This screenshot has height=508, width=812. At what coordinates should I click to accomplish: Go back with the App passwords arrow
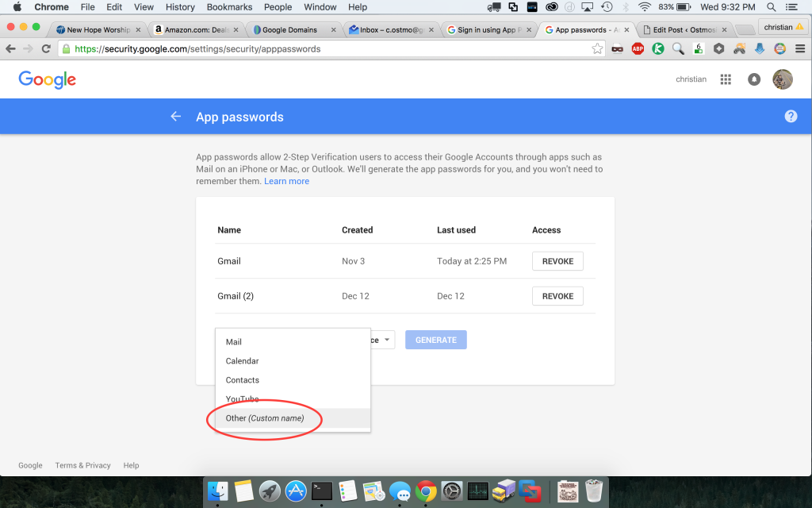tap(175, 116)
